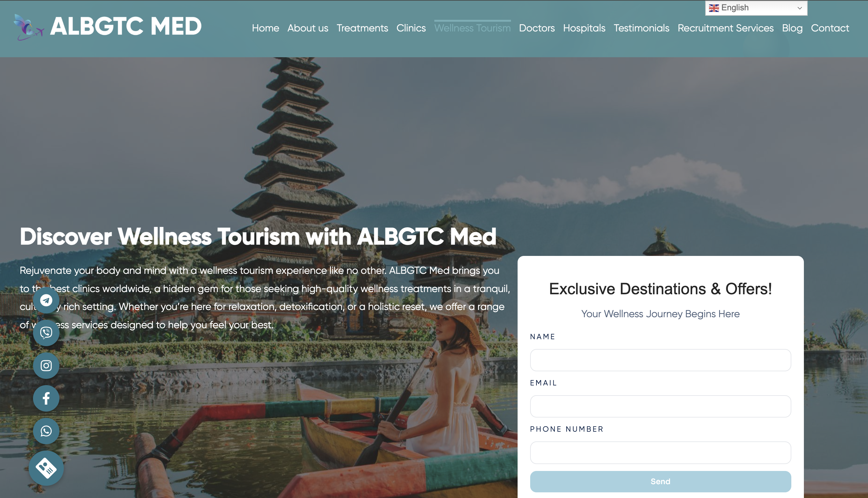This screenshot has height=498, width=868.
Task: Go to the Blog page
Action: click(792, 28)
